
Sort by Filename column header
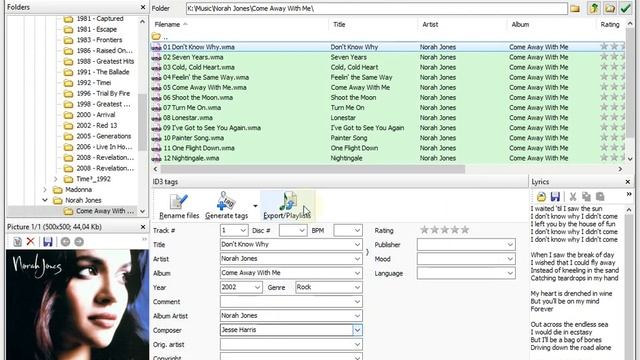239,24
